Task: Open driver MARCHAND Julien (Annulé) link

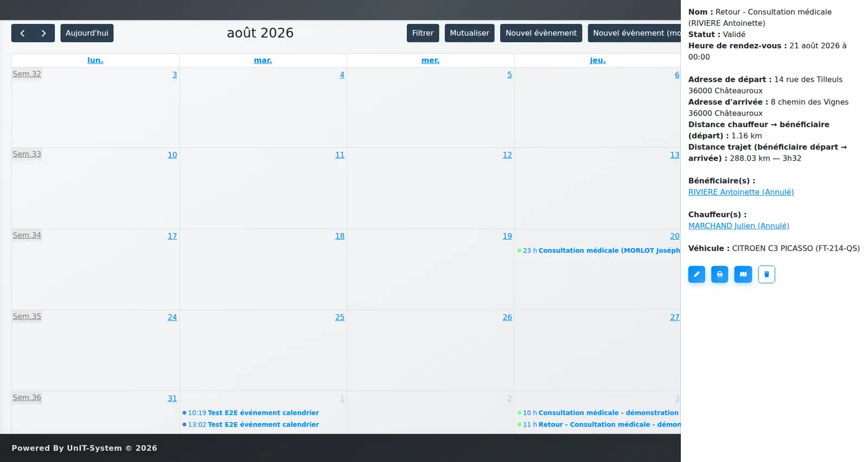Action: coord(739,226)
